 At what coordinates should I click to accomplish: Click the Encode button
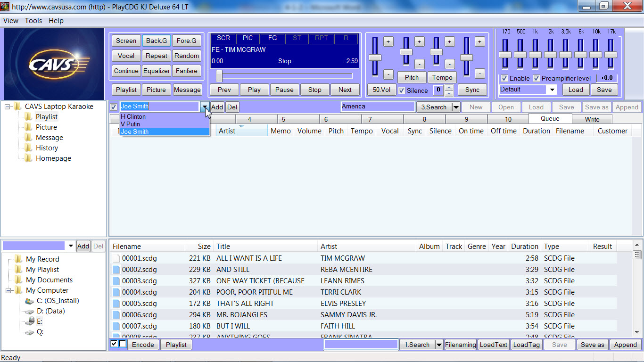[143, 345]
